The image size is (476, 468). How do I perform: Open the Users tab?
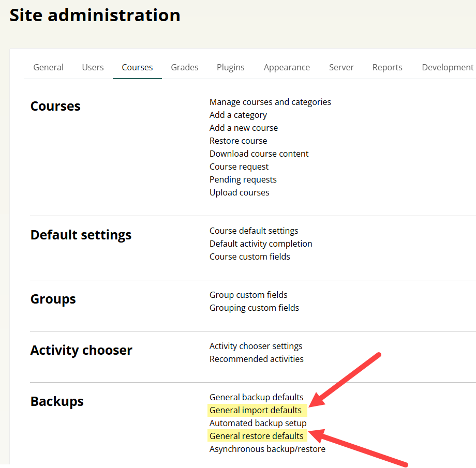[93, 67]
